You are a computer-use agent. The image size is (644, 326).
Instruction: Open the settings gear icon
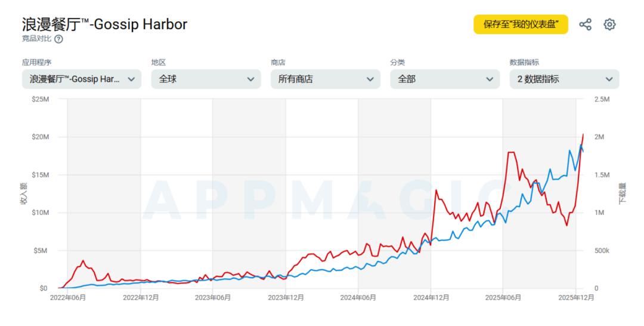click(x=609, y=24)
